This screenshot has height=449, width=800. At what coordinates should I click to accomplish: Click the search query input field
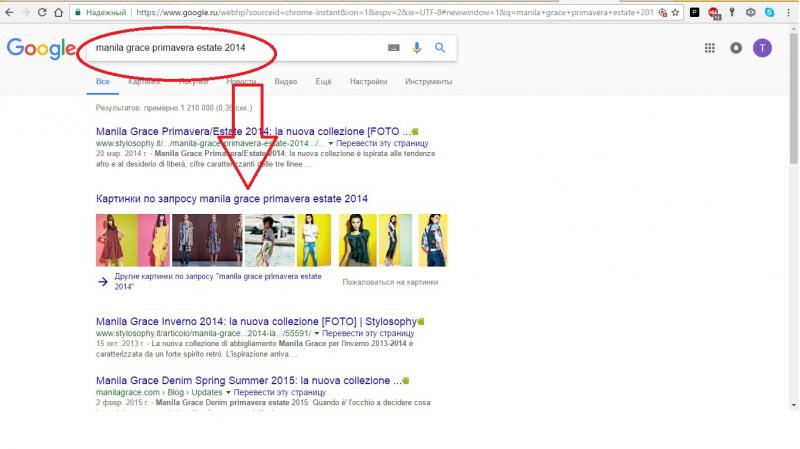click(235, 48)
